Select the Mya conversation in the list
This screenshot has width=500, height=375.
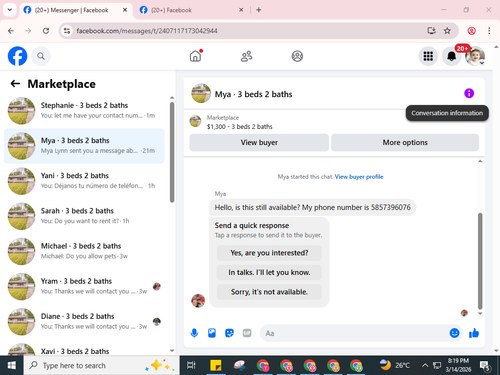click(84, 146)
